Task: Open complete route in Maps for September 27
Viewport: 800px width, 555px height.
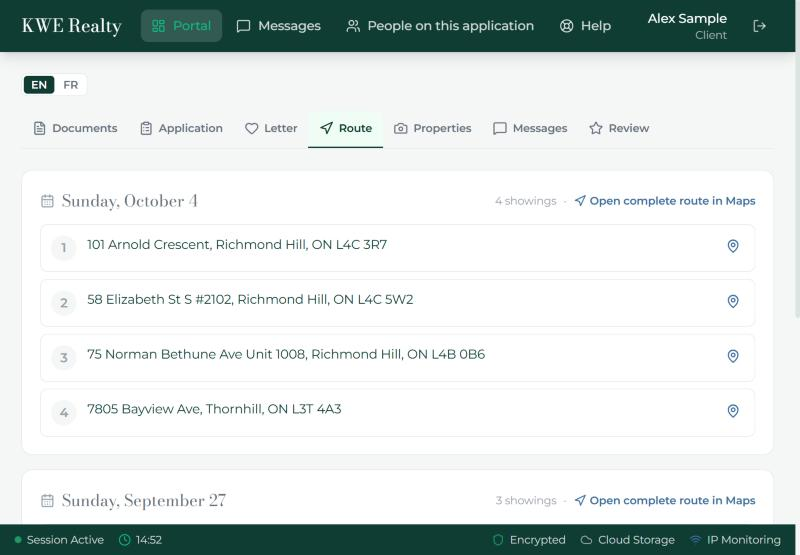Action: click(665, 500)
